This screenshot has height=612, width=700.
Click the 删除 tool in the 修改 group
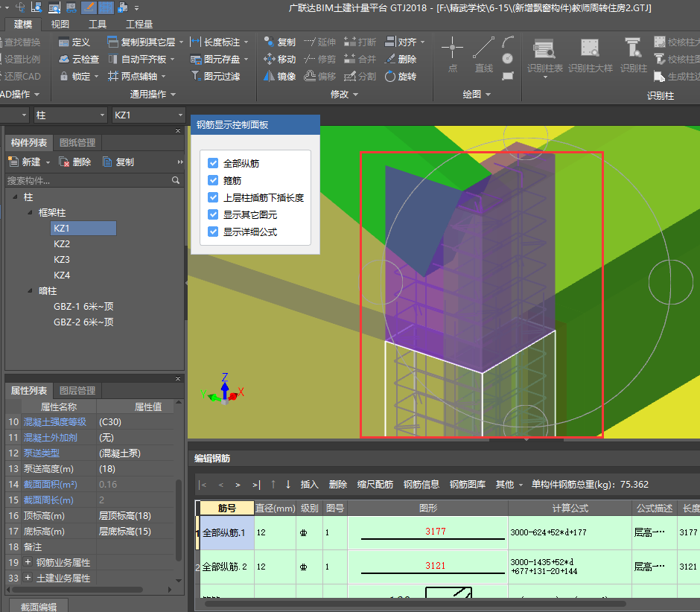pyautogui.click(x=401, y=60)
